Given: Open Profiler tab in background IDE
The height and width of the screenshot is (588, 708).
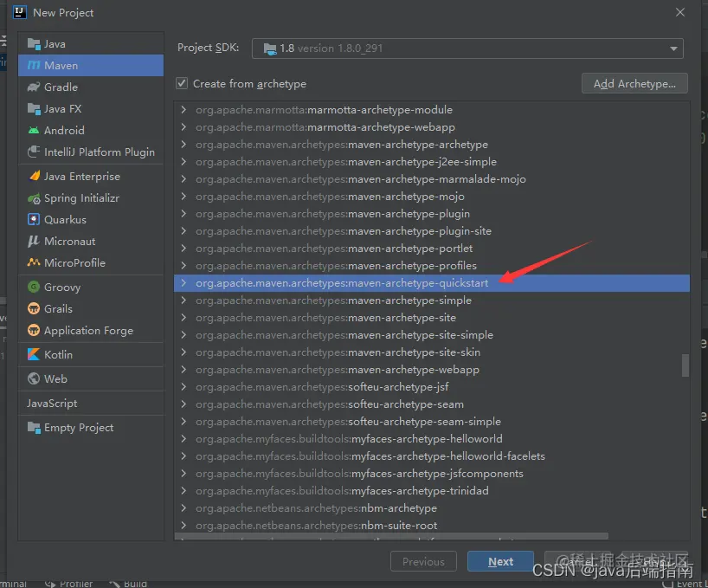Looking at the screenshot, I should pos(69,584).
